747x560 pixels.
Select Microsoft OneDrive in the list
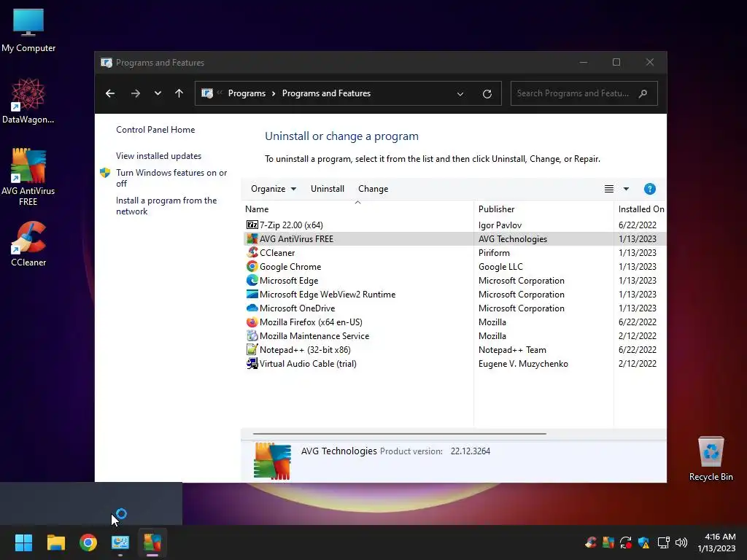pyautogui.click(x=454, y=308)
